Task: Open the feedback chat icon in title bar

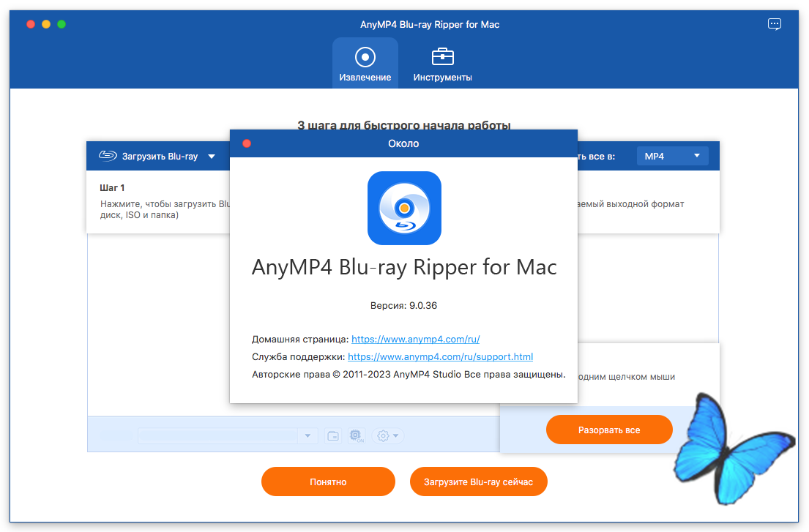Action: [774, 24]
